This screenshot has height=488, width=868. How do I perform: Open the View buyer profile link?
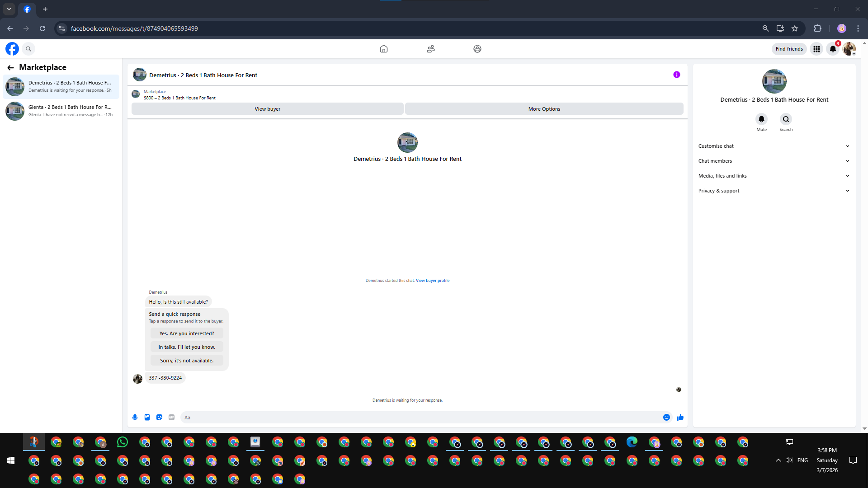(x=433, y=281)
